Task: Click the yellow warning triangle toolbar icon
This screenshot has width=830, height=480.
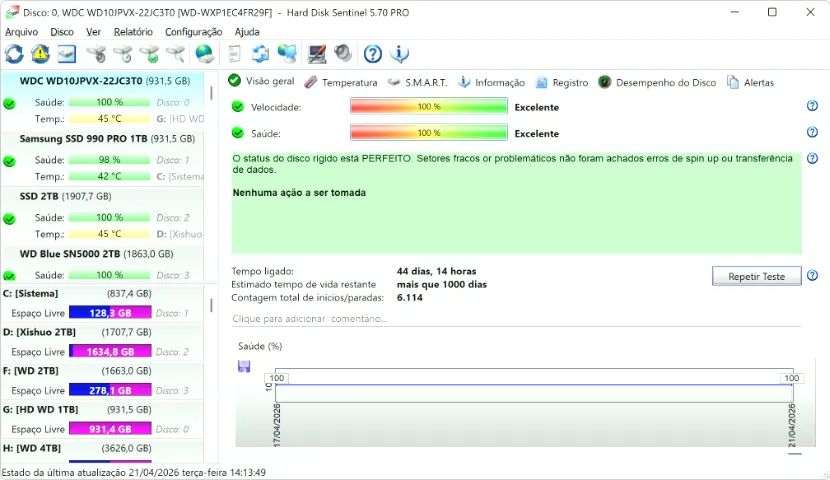Action: [40, 53]
